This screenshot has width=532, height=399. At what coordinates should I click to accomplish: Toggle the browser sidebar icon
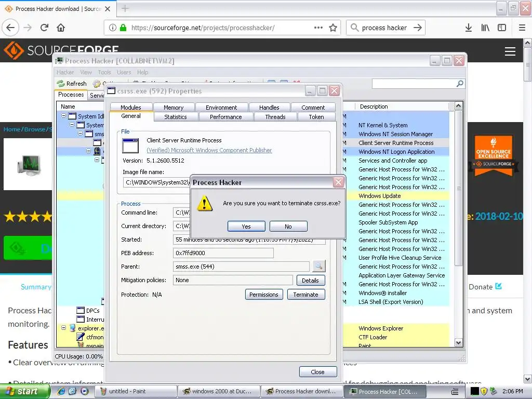coord(502,28)
